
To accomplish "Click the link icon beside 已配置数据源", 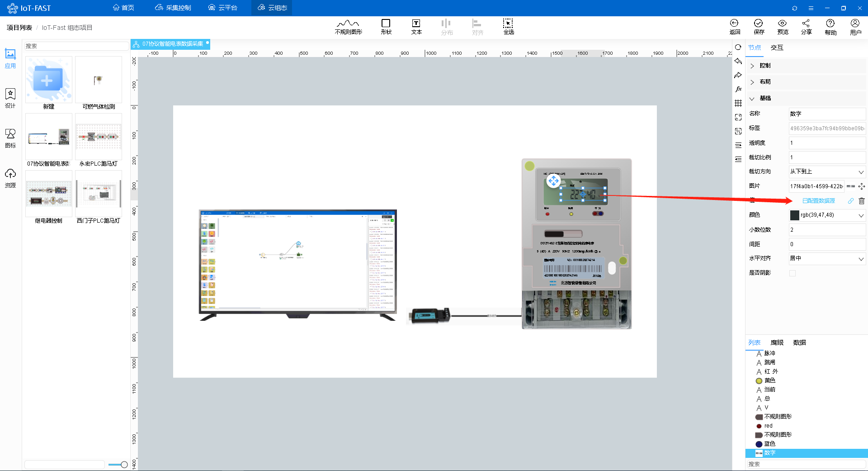I will coord(851,201).
